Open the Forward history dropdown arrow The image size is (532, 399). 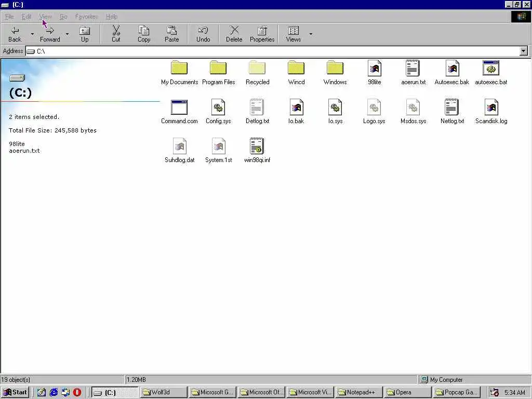click(x=67, y=34)
